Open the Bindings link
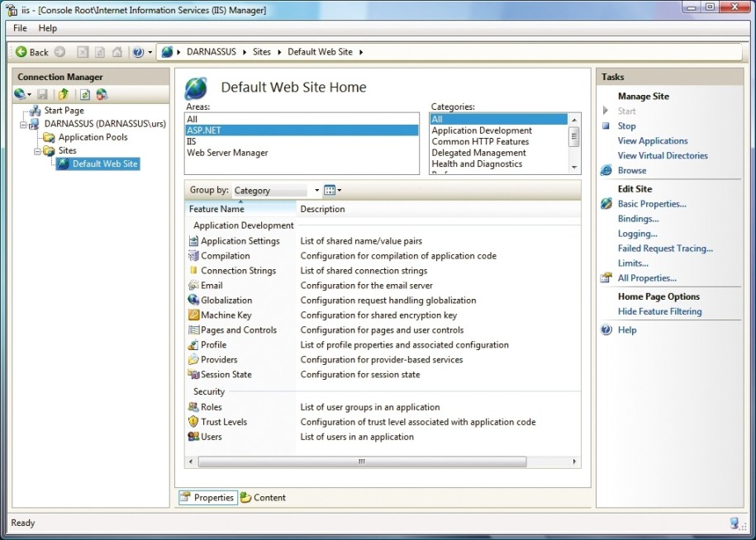Image resolution: width=756 pixels, height=540 pixels. (639, 219)
